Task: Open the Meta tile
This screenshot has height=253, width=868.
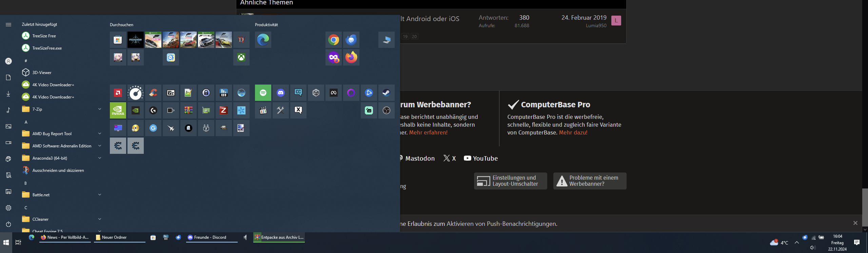Action: click(x=333, y=93)
